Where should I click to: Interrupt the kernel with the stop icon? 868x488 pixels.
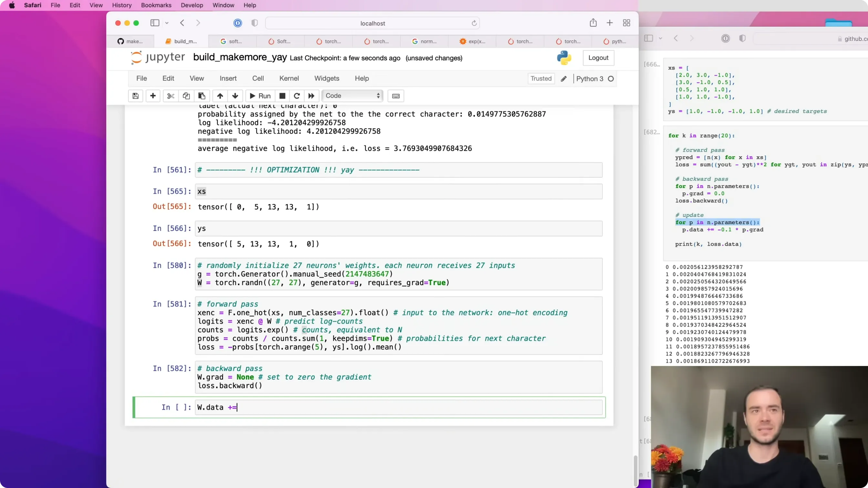tap(282, 96)
